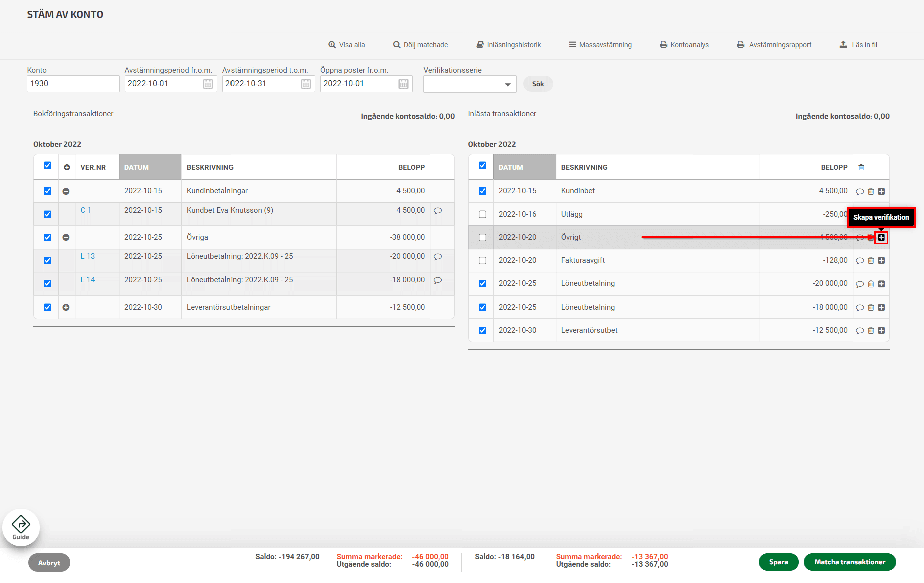The width and height of the screenshot is (924, 583).
Task: Create verification for Leverantörsutbet transaction
Action: click(881, 330)
